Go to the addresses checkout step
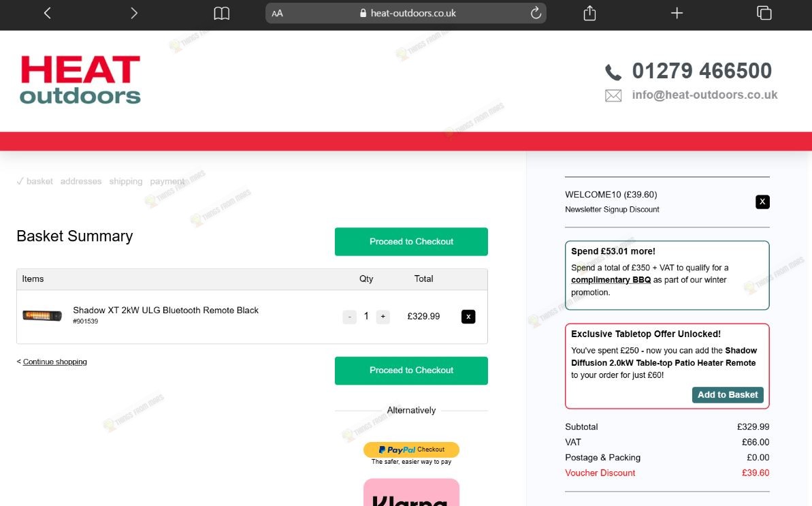812x506 pixels. pos(81,181)
